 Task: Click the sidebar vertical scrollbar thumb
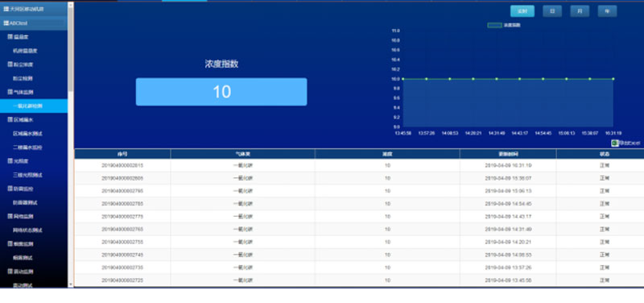click(x=70, y=49)
